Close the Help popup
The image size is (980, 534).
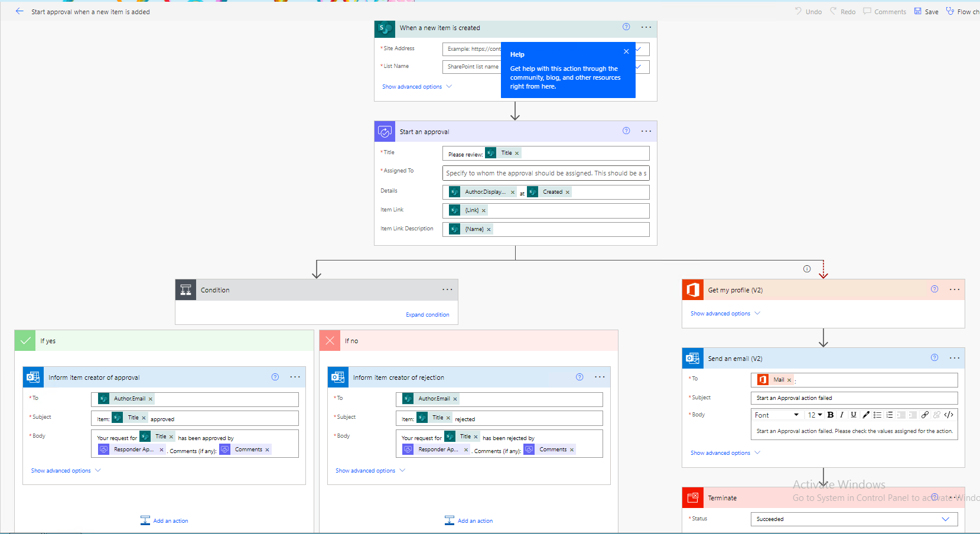pos(626,51)
